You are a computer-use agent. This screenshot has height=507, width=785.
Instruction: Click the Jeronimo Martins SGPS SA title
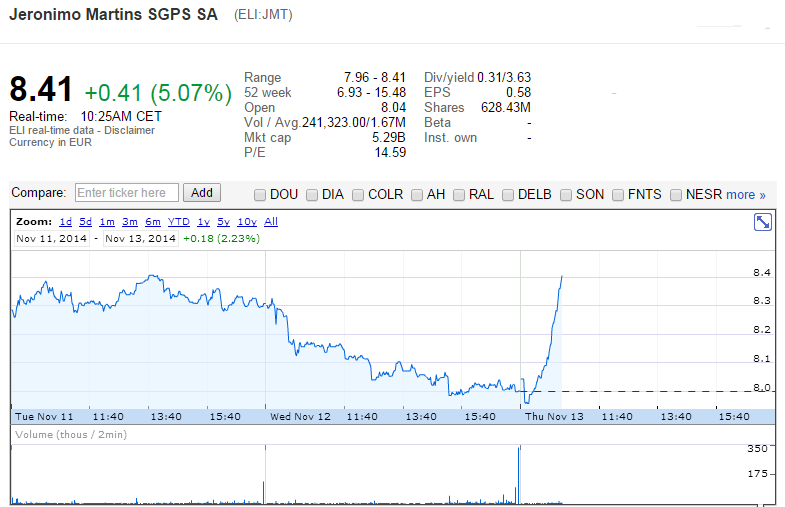pyautogui.click(x=114, y=14)
